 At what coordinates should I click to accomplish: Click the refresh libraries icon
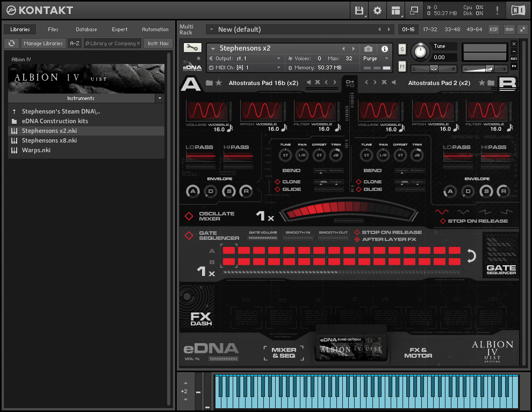click(11, 44)
